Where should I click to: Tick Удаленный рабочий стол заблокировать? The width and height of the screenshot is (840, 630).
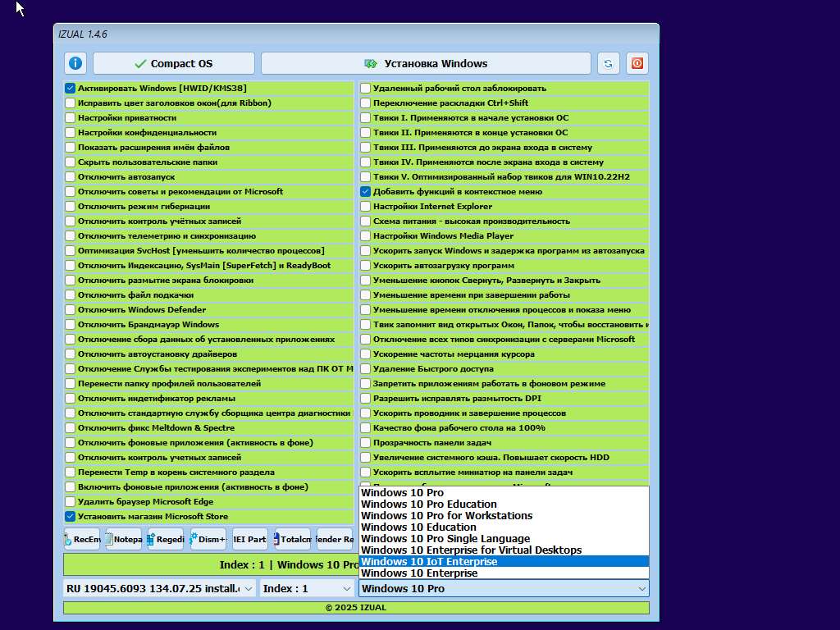tap(365, 88)
